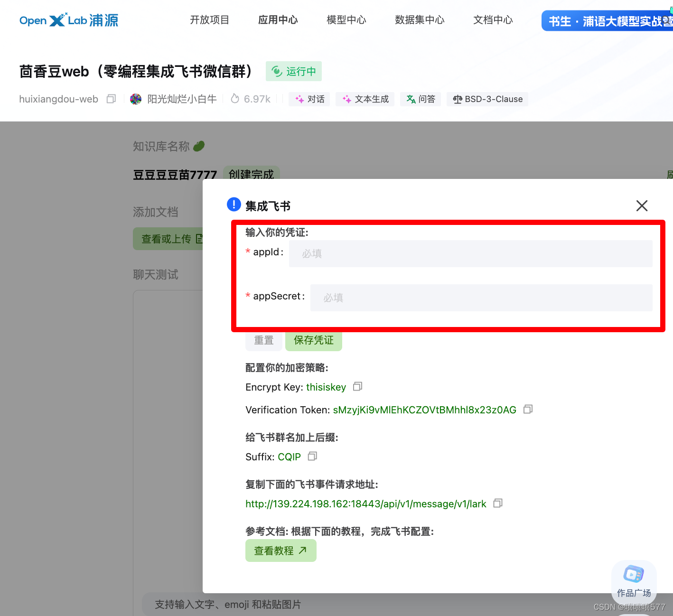Open 开放项目 in the top navigation
673x616 pixels.
(x=209, y=20)
